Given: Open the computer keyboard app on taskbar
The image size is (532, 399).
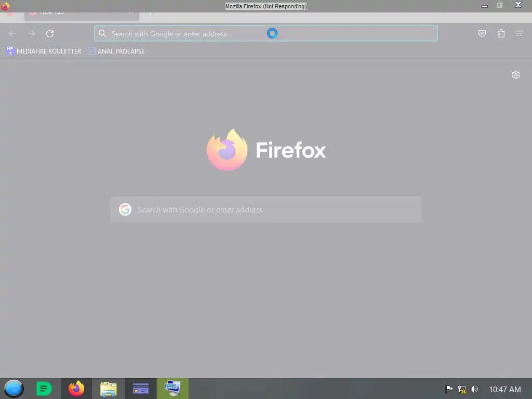Looking at the screenshot, I should (x=172, y=389).
